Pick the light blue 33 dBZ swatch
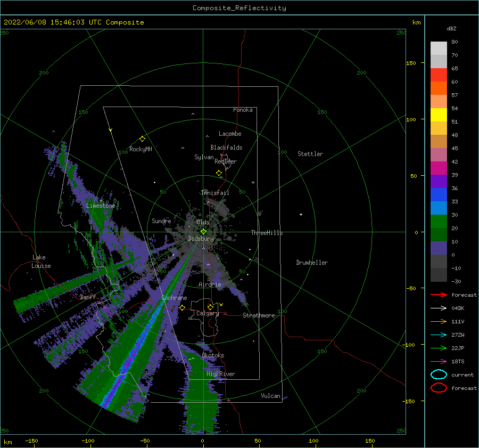The image size is (479, 448). tap(439, 208)
